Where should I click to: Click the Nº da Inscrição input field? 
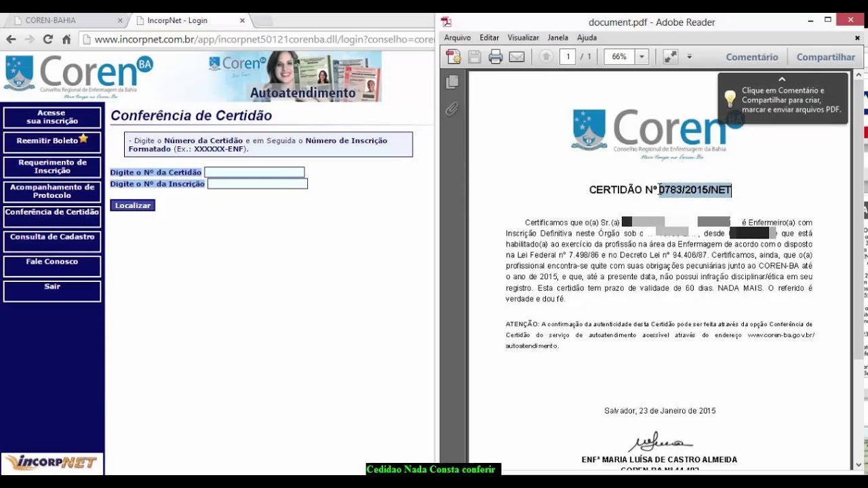point(258,184)
